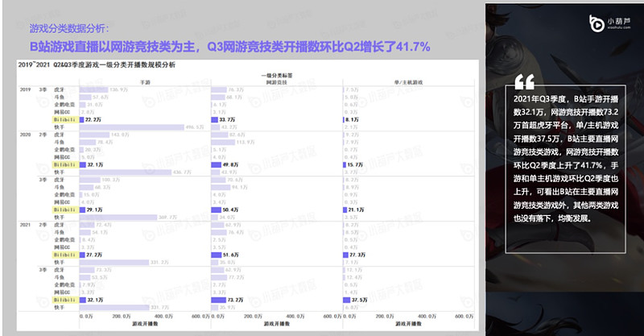The image size is (644, 336).
Task: Click the 15.7万 bar value
Action: click(x=355, y=164)
